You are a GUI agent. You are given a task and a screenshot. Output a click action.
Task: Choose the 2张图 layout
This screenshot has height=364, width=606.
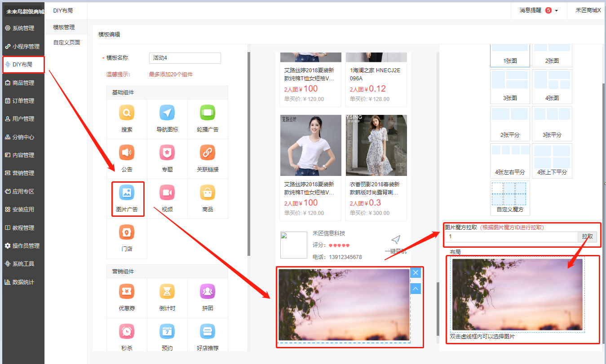552,55
